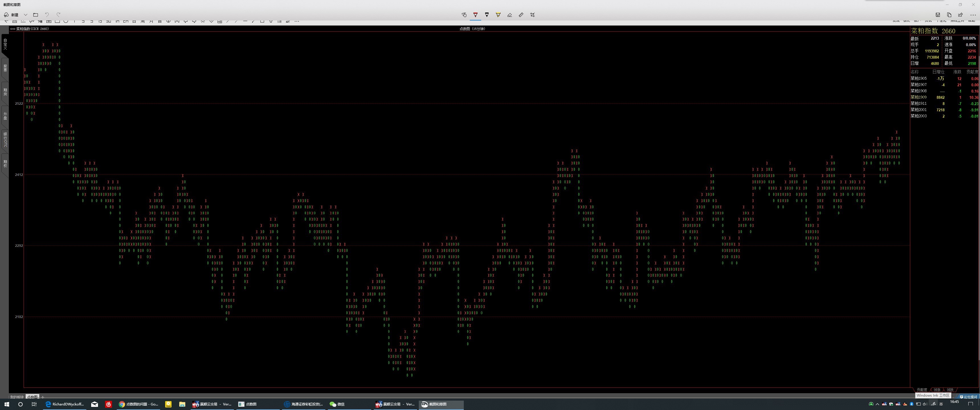980x410 pixels.
Task: Undo the last annotation
Action: coord(47,15)
